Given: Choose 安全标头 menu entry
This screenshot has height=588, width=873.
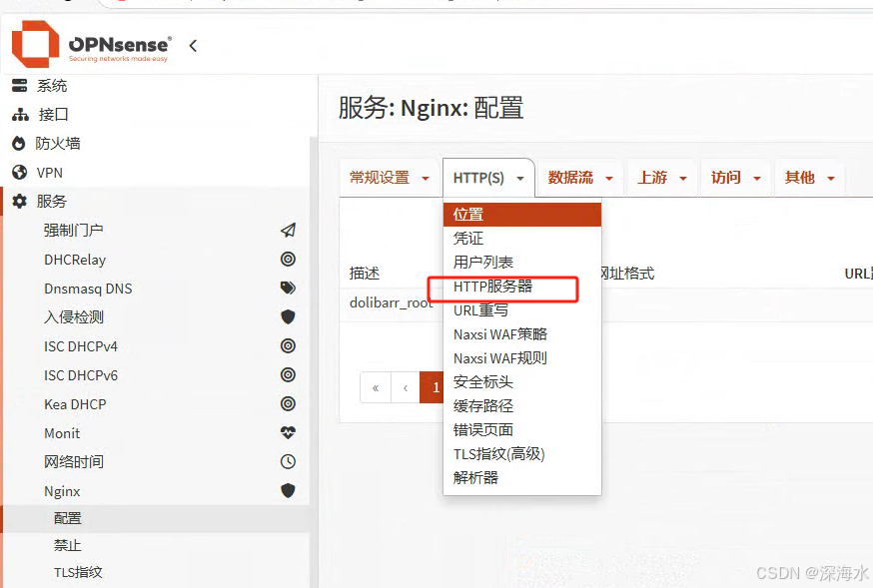Looking at the screenshot, I should point(522,382).
